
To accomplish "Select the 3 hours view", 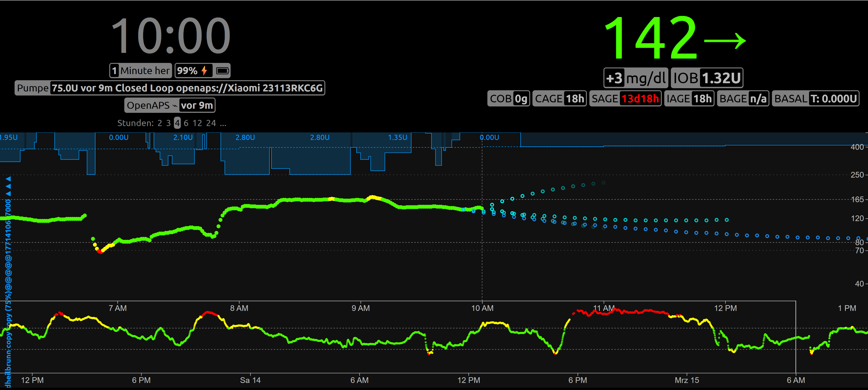I will [168, 123].
